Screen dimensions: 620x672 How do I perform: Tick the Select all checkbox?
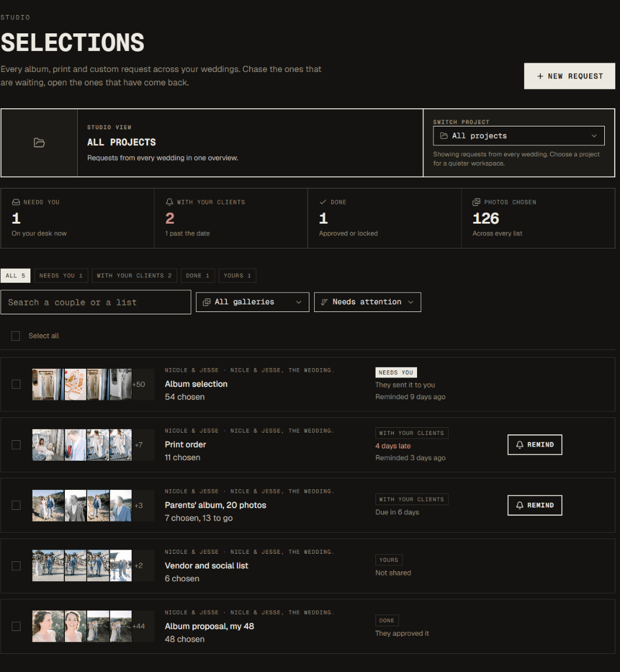click(x=16, y=336)
